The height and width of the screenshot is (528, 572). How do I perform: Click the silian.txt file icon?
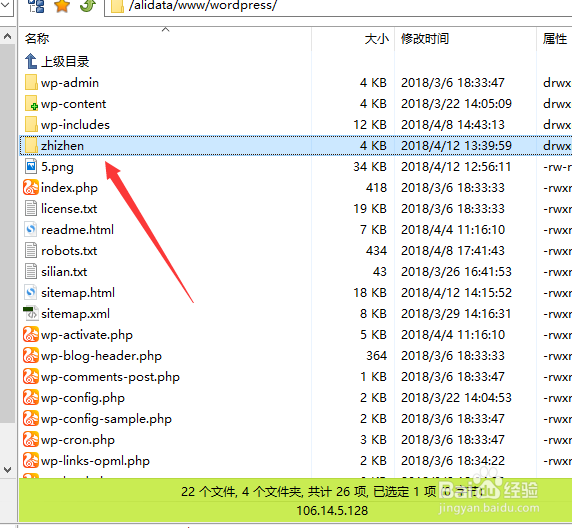pyautogui.click(x=31, y=271)
